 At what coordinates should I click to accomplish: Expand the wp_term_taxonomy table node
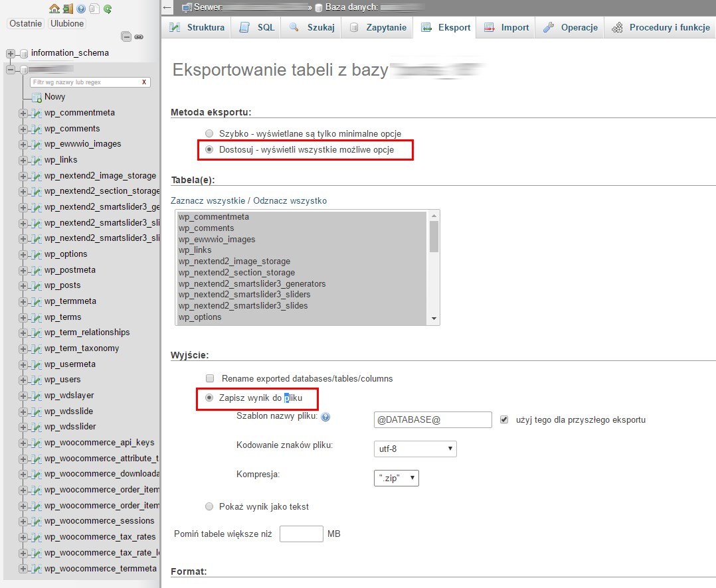[x=23, y=349]
